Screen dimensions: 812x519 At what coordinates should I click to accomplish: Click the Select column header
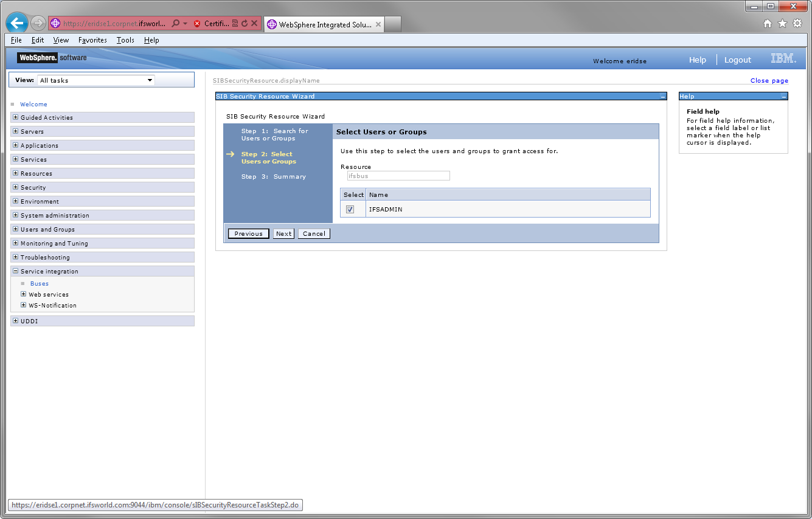coord(353,195)
